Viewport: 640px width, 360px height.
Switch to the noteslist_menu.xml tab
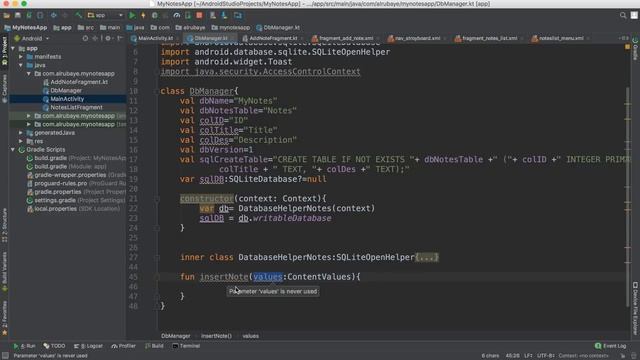[558, 38]
